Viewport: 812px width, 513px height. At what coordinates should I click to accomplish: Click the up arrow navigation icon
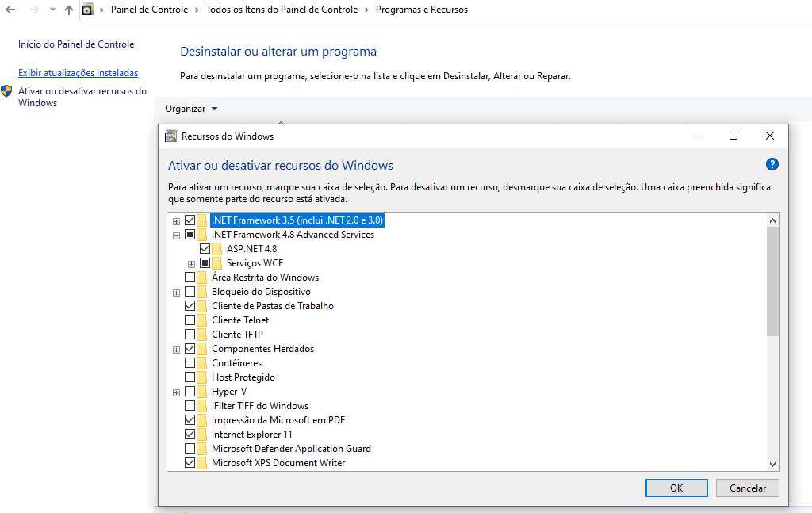(x=69, y=10)
